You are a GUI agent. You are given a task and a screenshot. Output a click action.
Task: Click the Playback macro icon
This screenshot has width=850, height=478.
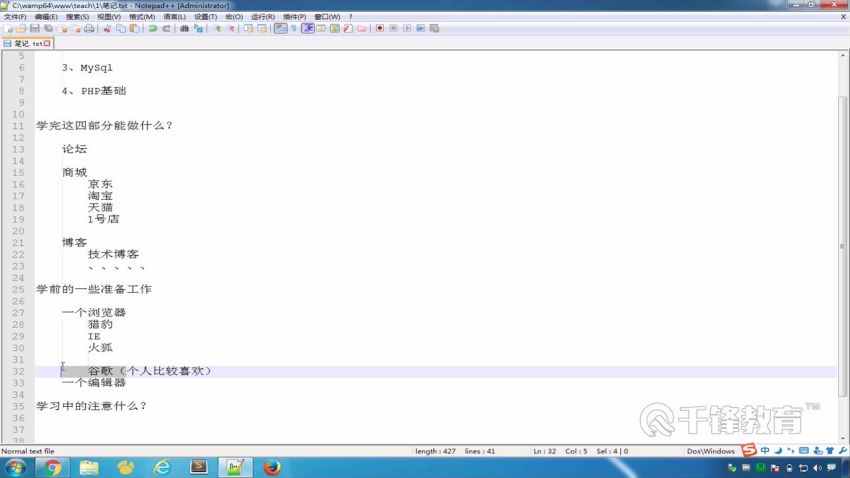click(x=407, y=28)
